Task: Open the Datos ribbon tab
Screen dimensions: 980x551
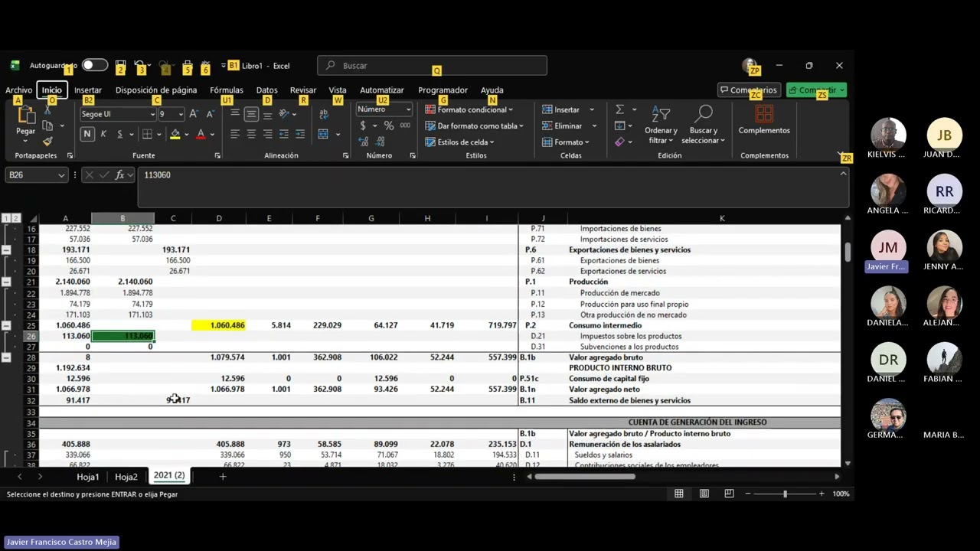Action: coord(266,90)
